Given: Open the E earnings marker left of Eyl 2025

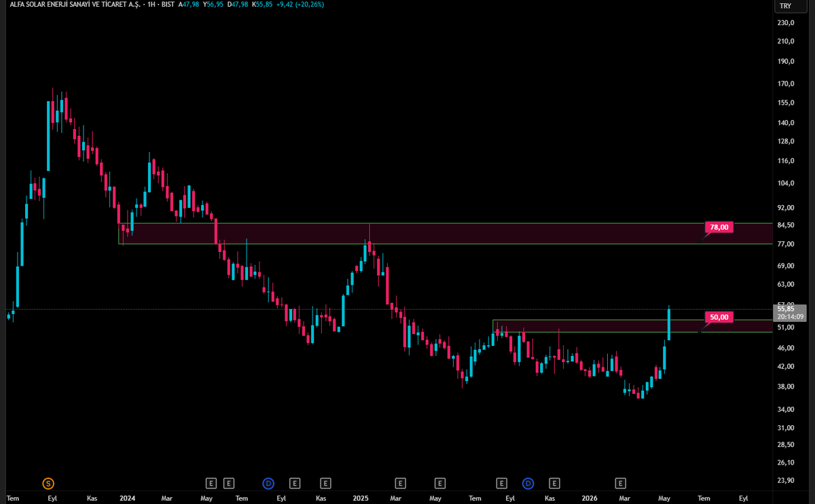Looking at the screenshot, I should point(502,484).
